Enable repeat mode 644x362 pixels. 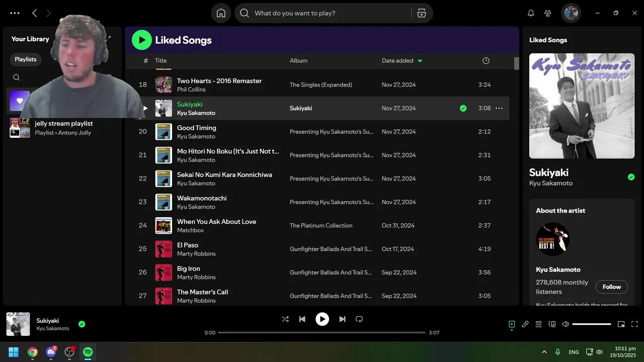point(359,319)
